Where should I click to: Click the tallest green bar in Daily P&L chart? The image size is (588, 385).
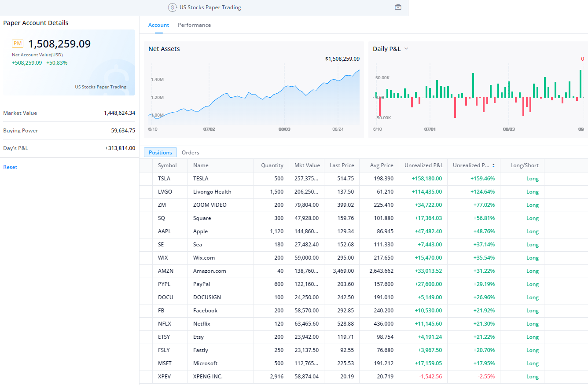[581, 84]
